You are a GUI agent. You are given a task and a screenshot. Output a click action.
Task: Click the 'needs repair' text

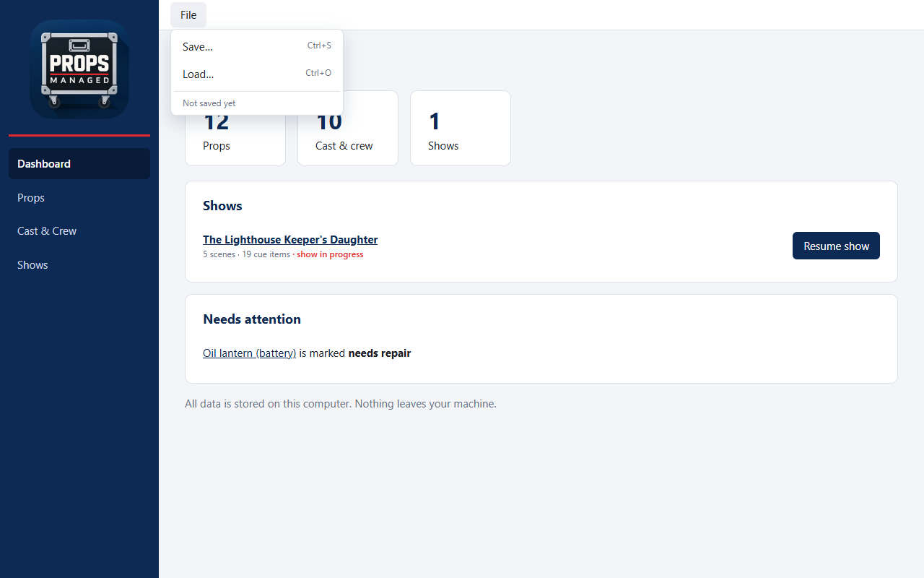click(380, 353)
